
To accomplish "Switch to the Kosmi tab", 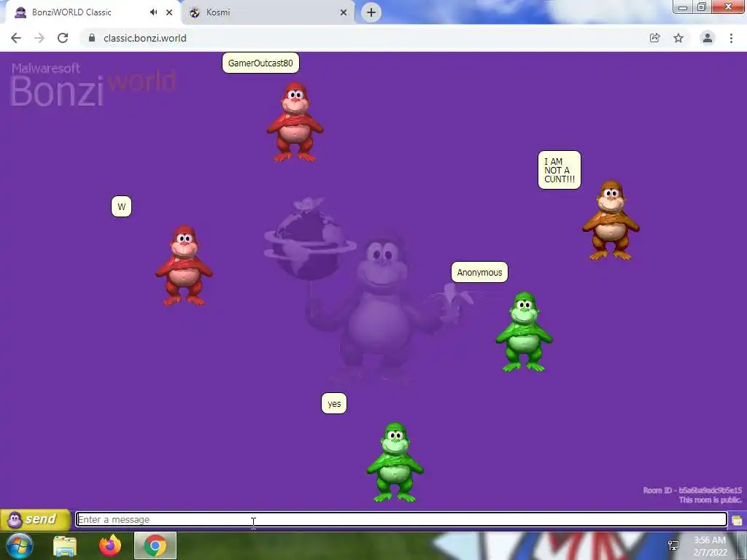I will click(x=268, y=12).
